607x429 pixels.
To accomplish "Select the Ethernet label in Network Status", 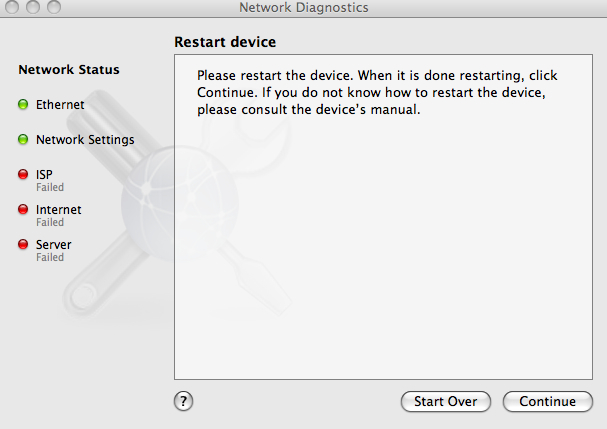I will (60, 105).
